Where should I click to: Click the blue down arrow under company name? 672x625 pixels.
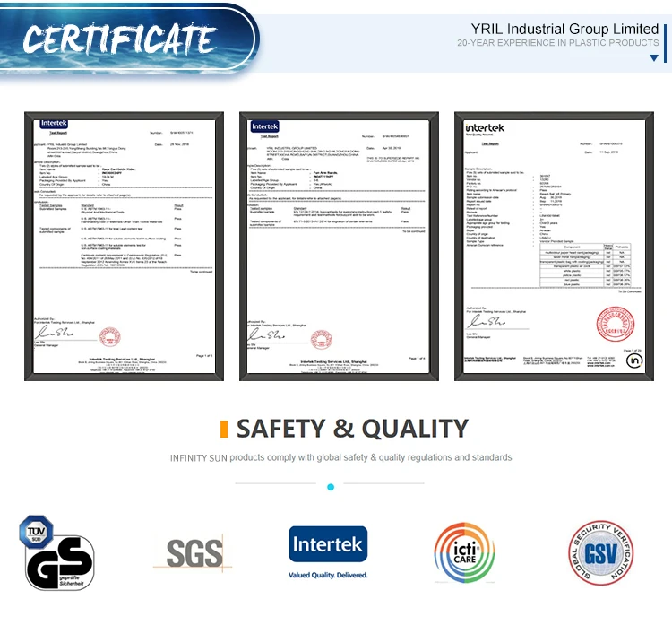tap(654, 58)
